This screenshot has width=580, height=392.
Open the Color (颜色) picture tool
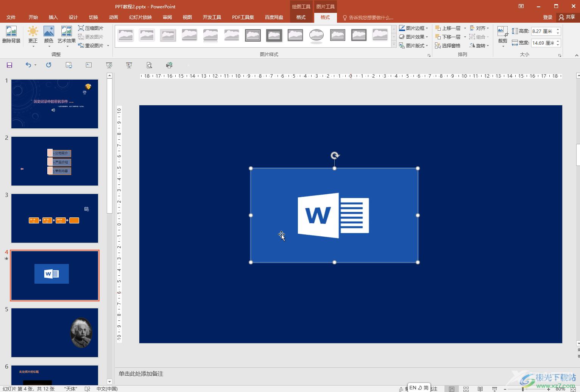[49, 36]
